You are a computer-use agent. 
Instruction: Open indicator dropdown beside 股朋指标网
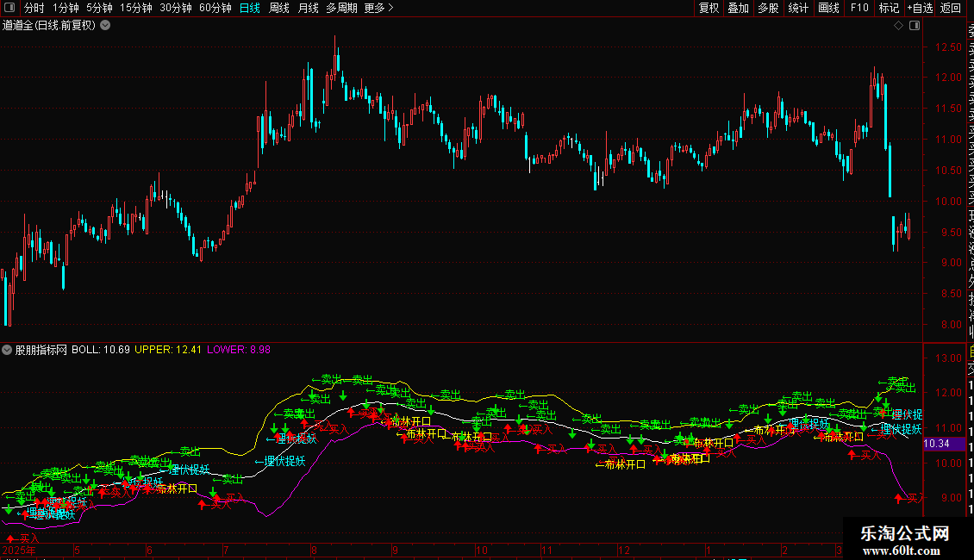[7, 350]
